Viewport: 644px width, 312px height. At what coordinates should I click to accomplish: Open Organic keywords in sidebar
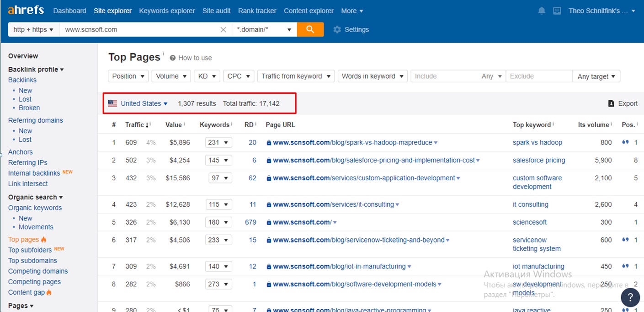pos(35,208)
